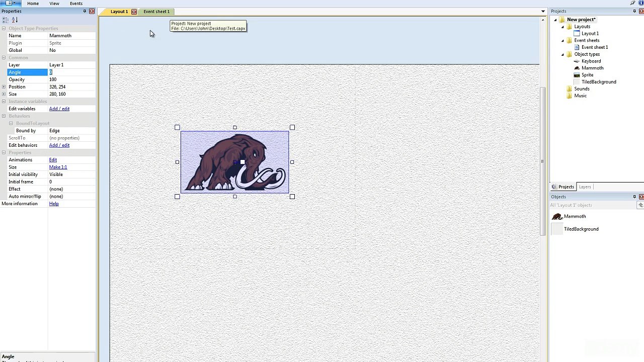Collapse the Object Type Properties section
The image size is (644, 362).
coord(4,28)
